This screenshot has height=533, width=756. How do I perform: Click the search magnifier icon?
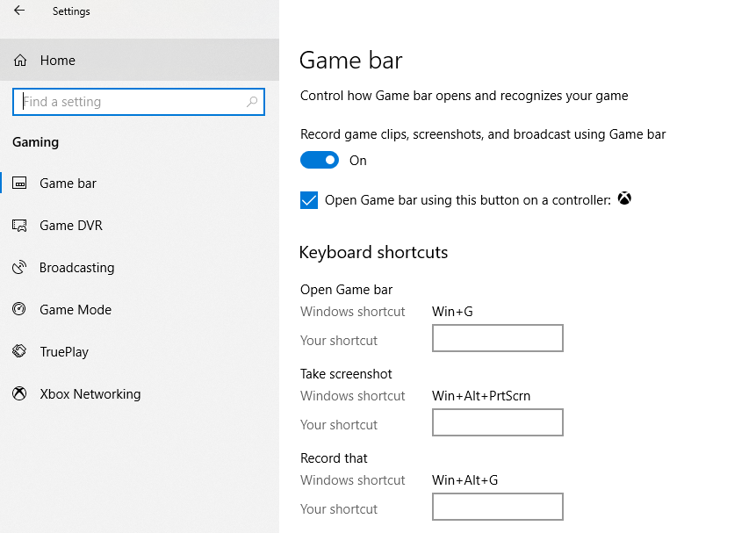tap(252, 102)
